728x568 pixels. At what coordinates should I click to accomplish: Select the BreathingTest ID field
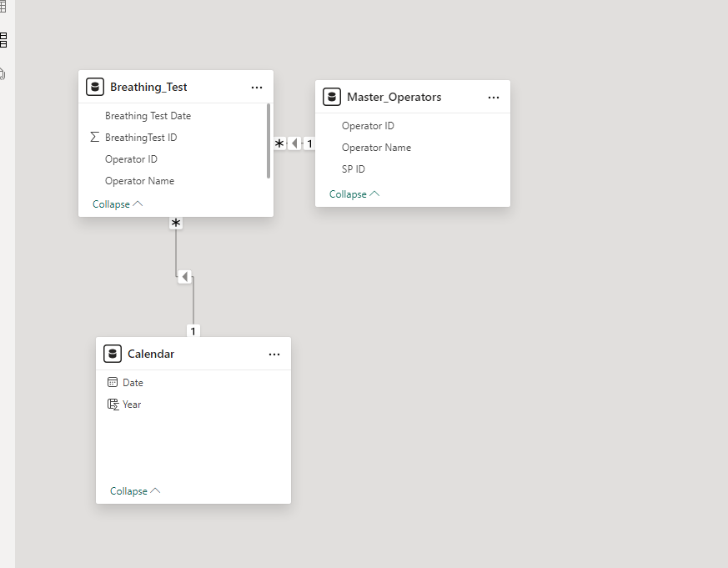coord(141,138)
